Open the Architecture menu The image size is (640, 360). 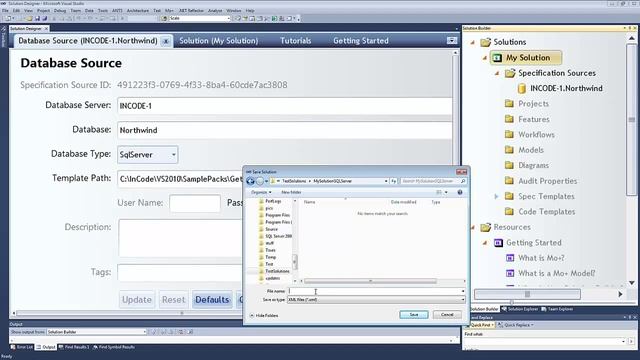point(138,11)
